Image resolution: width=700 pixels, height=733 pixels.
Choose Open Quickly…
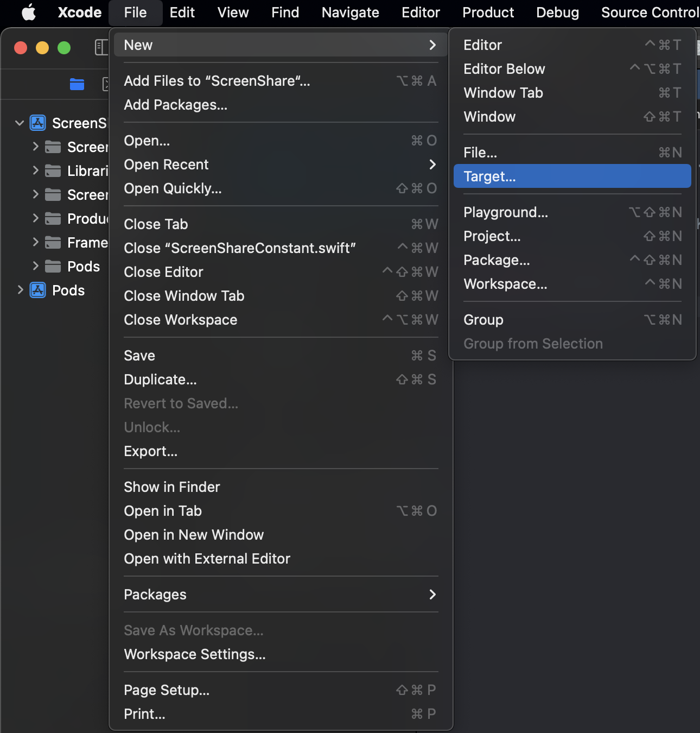click(x=281, y=188)
